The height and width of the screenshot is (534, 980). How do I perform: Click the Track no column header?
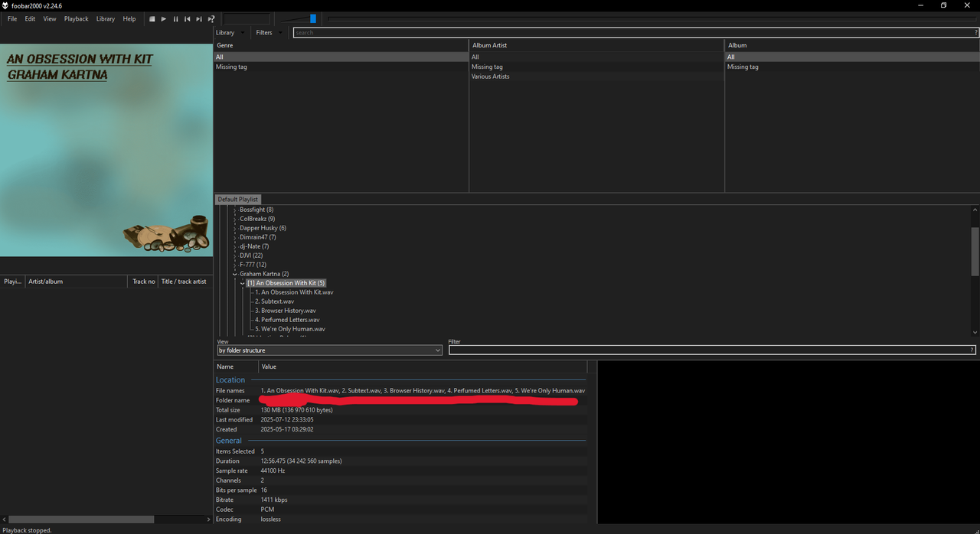tap(143, 282)
